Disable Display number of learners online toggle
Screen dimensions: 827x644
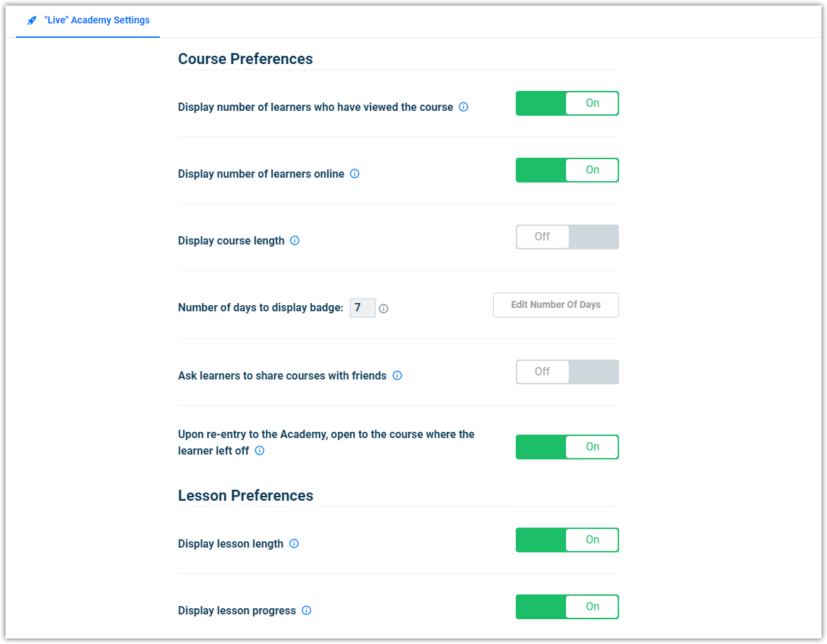point(567,170)
